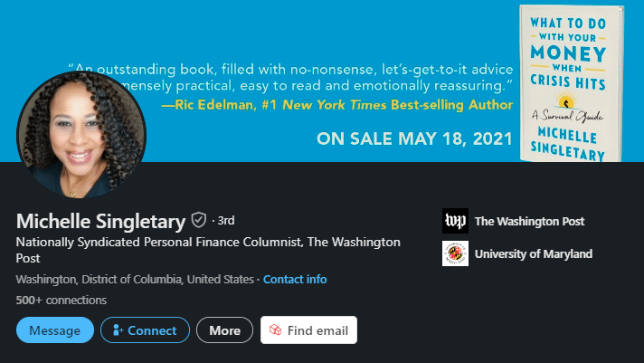View the 500+ connections list
The height and width of the screenshot is (363, 644).
[x=62, y=300]
